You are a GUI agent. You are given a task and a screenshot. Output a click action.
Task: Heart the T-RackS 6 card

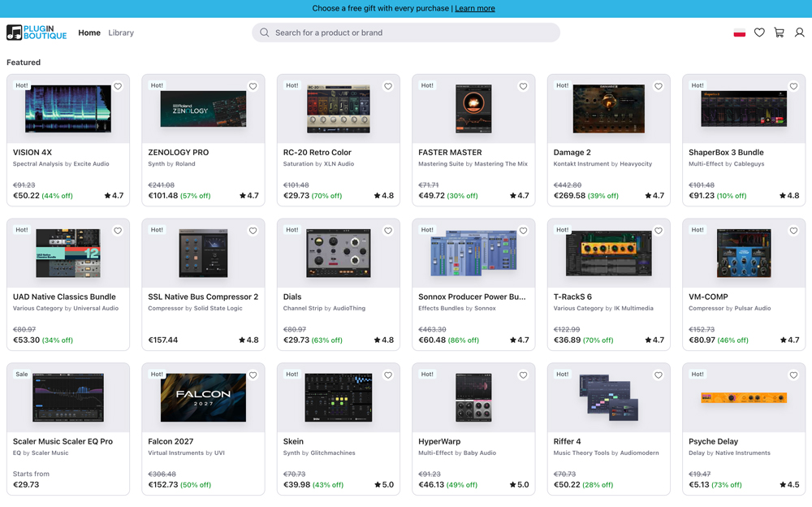(x=659, y=231)
